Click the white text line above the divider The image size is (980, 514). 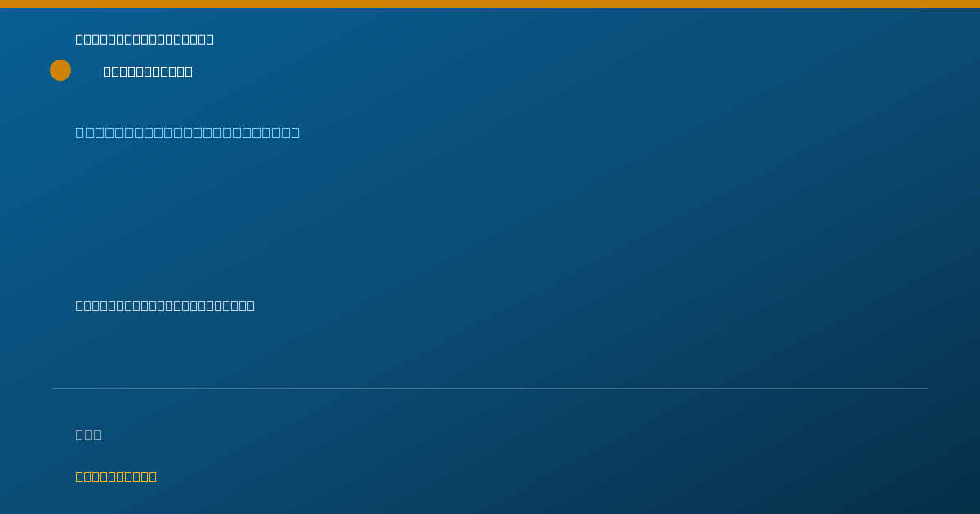click(x=165, y=305)
